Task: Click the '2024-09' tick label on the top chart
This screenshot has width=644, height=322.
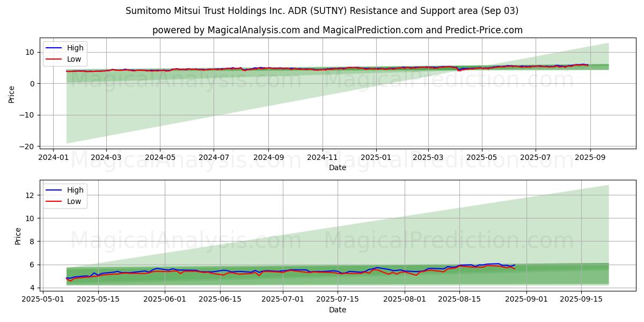Action: click(268, 158)
